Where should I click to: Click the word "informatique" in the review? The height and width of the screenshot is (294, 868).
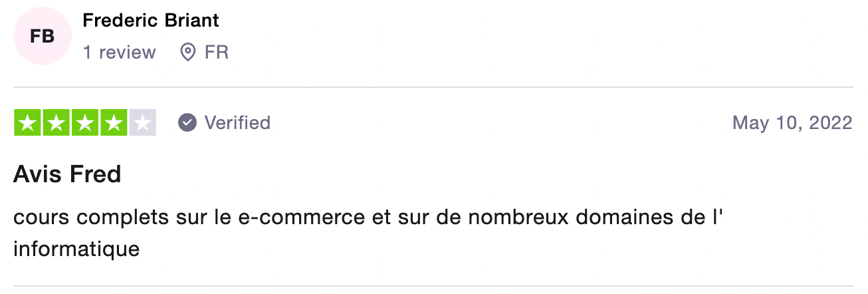click(x=76, y=249)
